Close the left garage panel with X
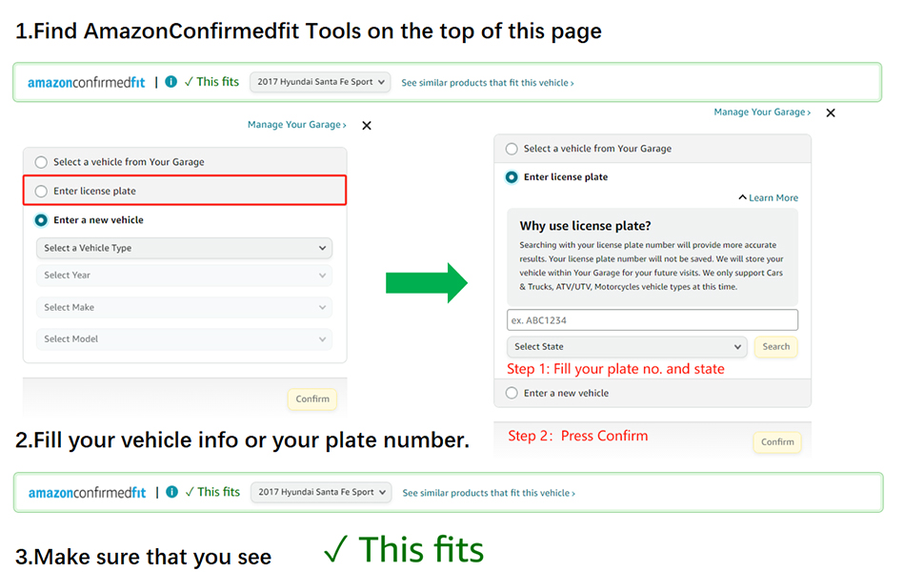The image size is (924, 572). [367, 126]
